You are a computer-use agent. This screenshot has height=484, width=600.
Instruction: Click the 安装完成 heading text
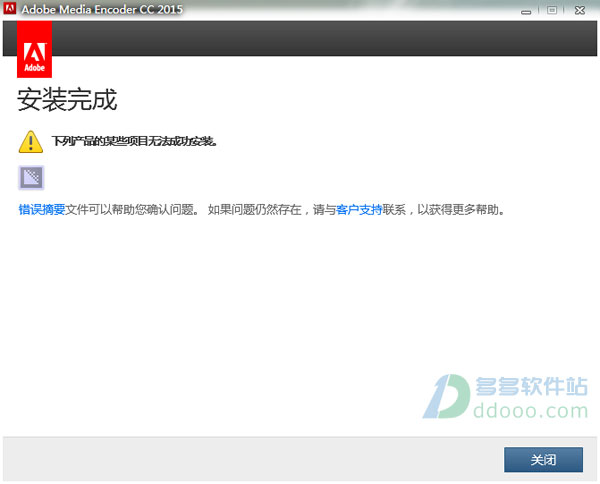tap(67, 100)
